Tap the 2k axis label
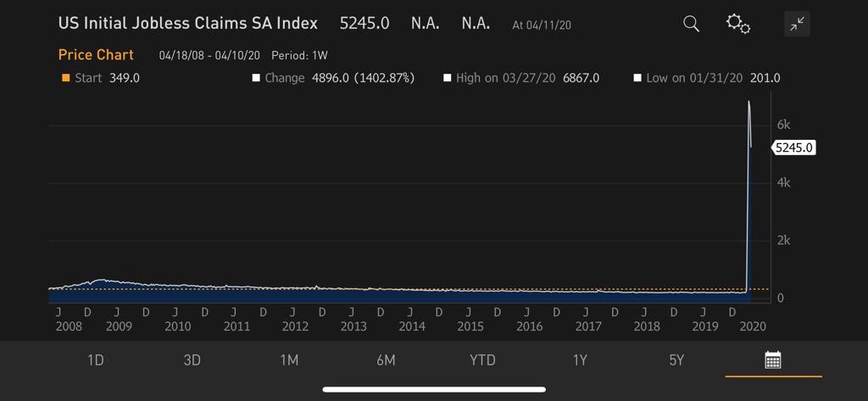This screenshot has height=401, width=868. (x=783, y=241)
